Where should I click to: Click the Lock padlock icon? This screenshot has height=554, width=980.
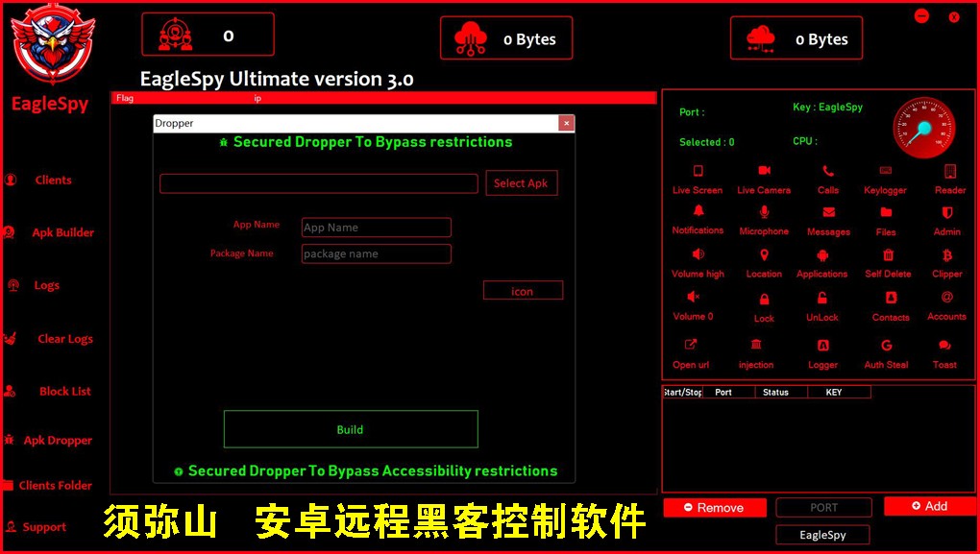[x=764, y=300]
